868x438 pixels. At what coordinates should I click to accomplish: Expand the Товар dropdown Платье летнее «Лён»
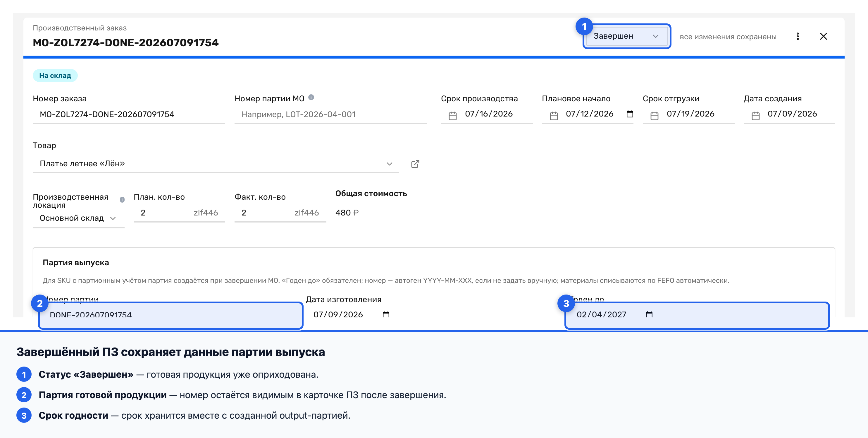(x=216, y=164)
